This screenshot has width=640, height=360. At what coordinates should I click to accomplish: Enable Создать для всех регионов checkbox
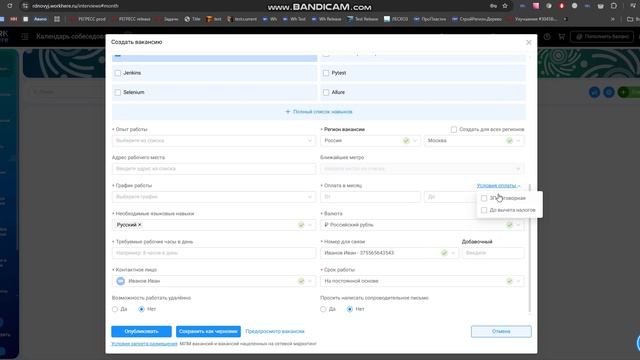point(454,129)
